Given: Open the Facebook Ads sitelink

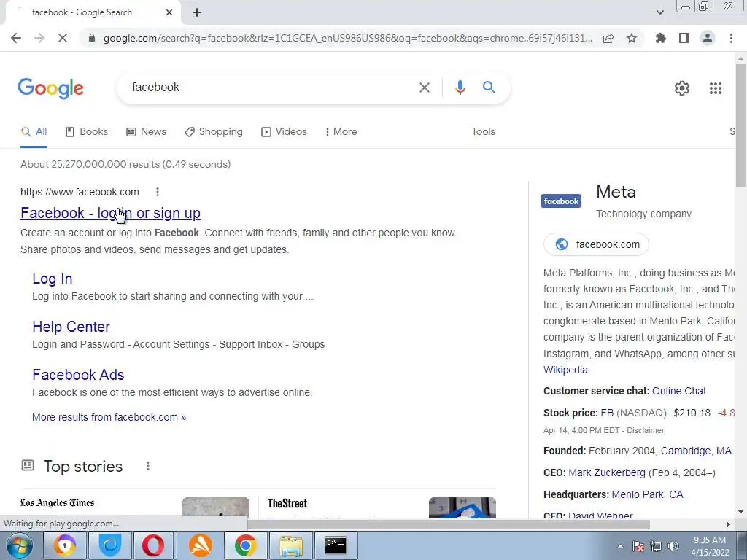Looking at the screenshot, I should pyautogui.click(x=78, y=375).
